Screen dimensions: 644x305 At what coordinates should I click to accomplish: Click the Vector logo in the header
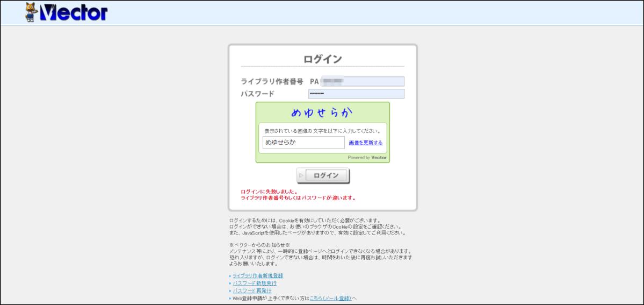(66, 12)
